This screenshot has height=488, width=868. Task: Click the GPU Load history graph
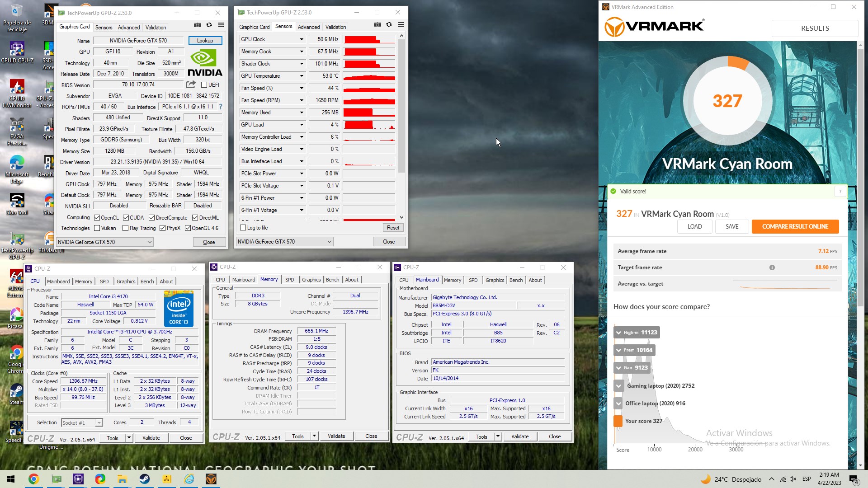tap(369, 125)
